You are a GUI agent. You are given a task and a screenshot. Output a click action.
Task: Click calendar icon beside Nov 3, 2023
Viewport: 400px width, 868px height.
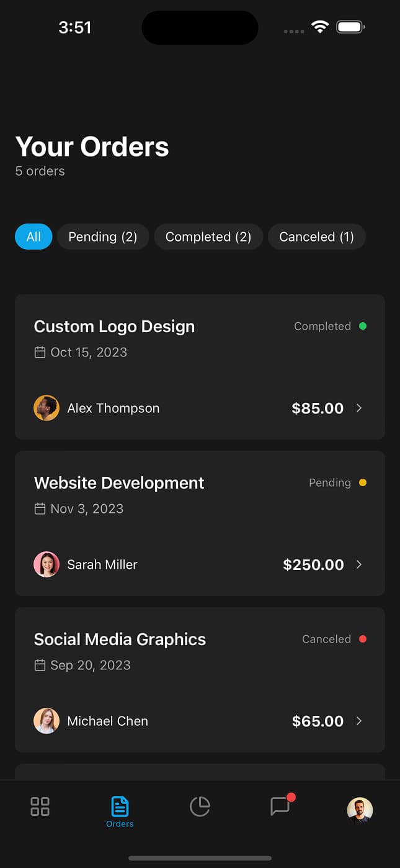[40, 509]
